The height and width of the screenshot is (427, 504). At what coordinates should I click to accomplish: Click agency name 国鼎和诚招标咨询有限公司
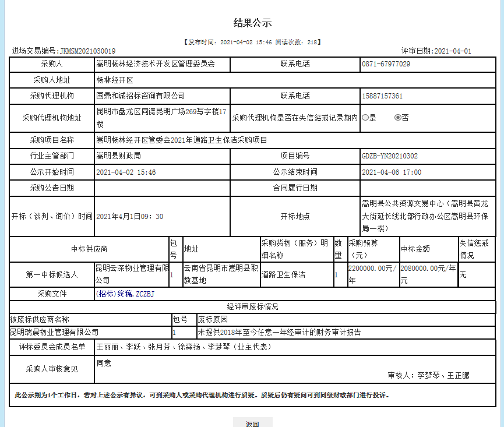click(140, 96)
